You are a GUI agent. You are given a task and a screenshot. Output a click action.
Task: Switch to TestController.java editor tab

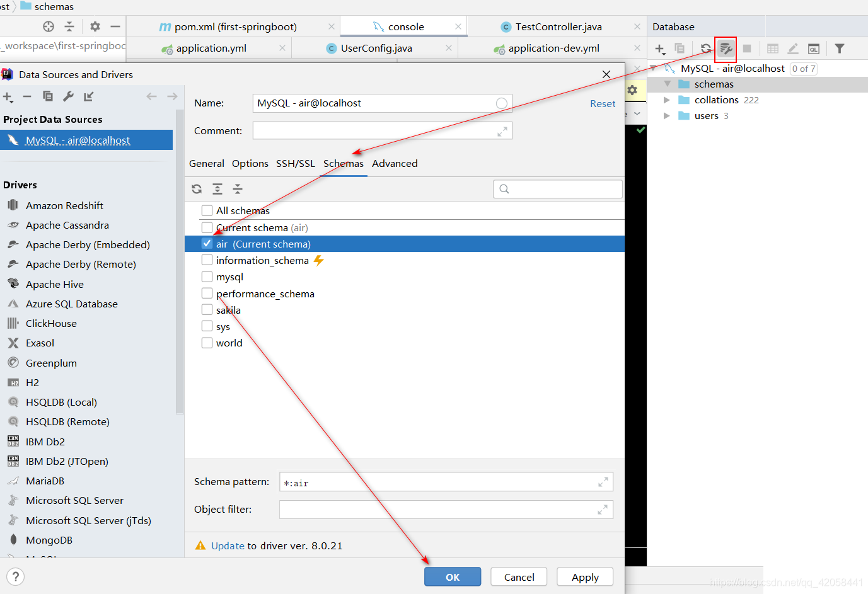(558, 26)
